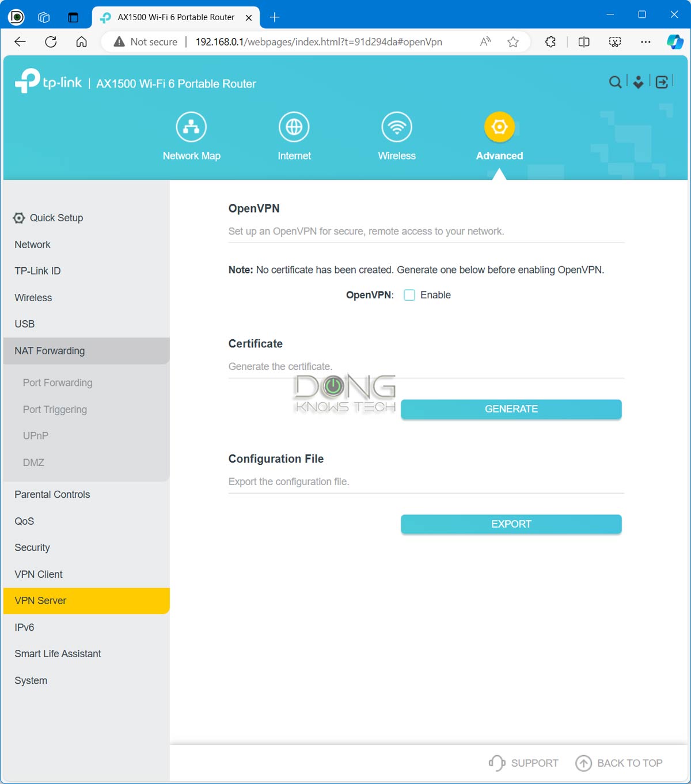Open the tab workspaces icon
Screen dimensions: 691x784
(44, 17)
